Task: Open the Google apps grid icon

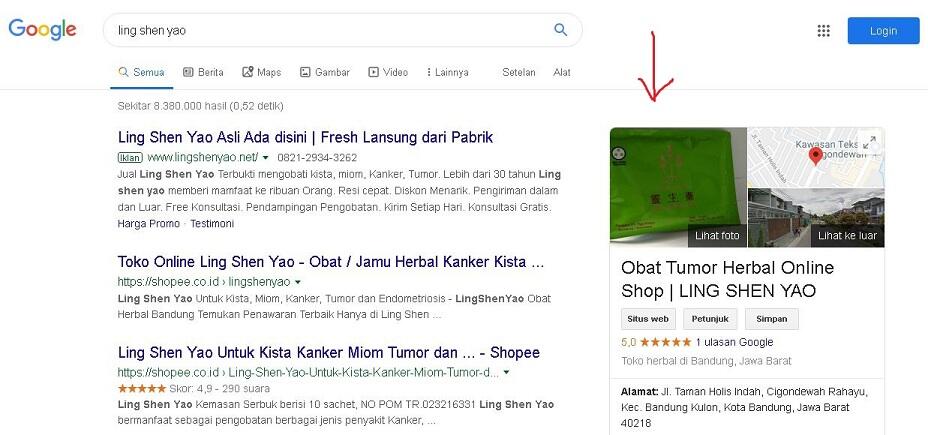Action: [823, 31]
